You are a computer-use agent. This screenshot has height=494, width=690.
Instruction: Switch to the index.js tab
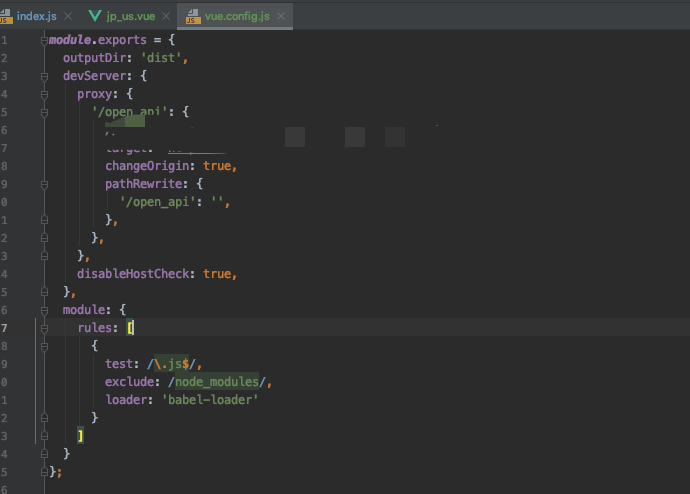[37, 16]
